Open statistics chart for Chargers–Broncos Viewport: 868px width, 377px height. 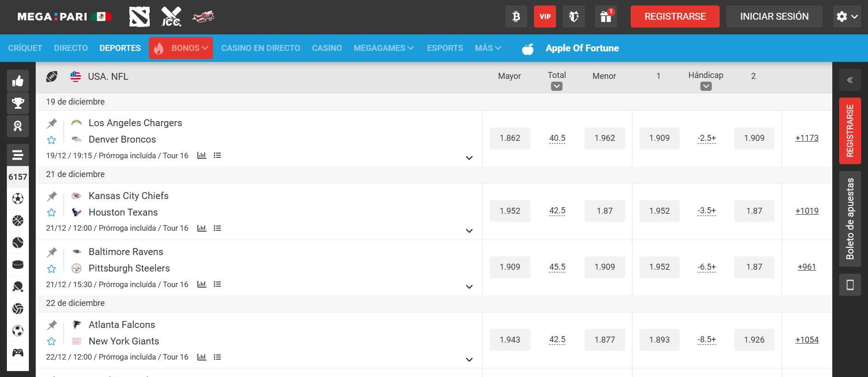(202, 155)
